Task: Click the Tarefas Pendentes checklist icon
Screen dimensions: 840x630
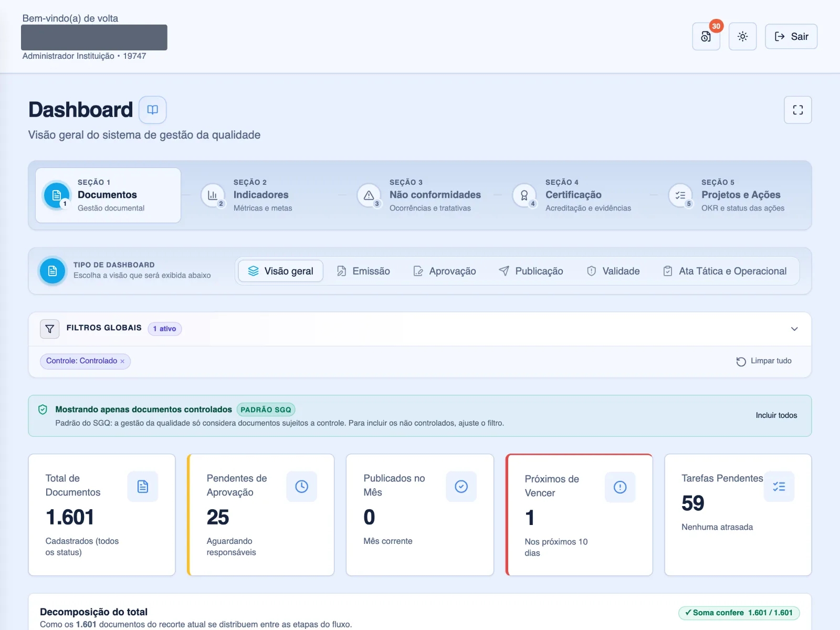Action: [779, 486]
